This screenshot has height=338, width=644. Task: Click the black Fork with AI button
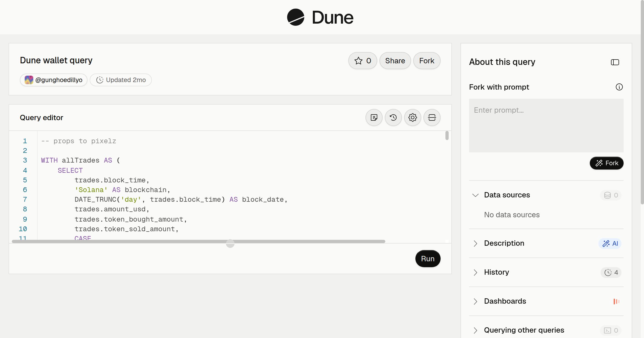click(x=606, y=163)
